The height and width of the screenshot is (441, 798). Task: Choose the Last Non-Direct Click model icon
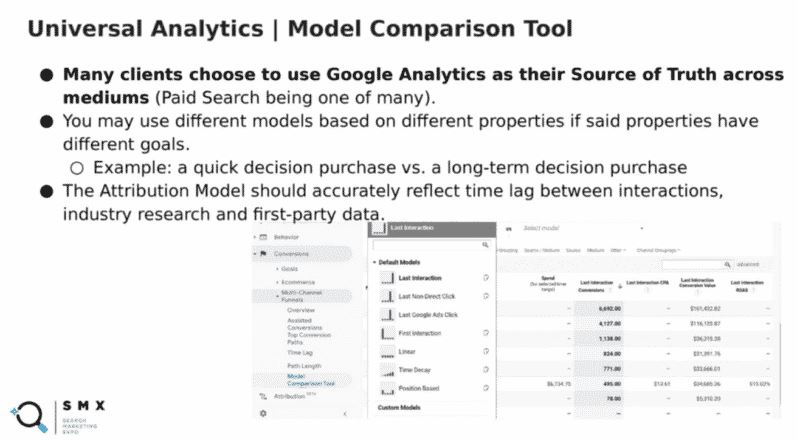click(387, 296)
